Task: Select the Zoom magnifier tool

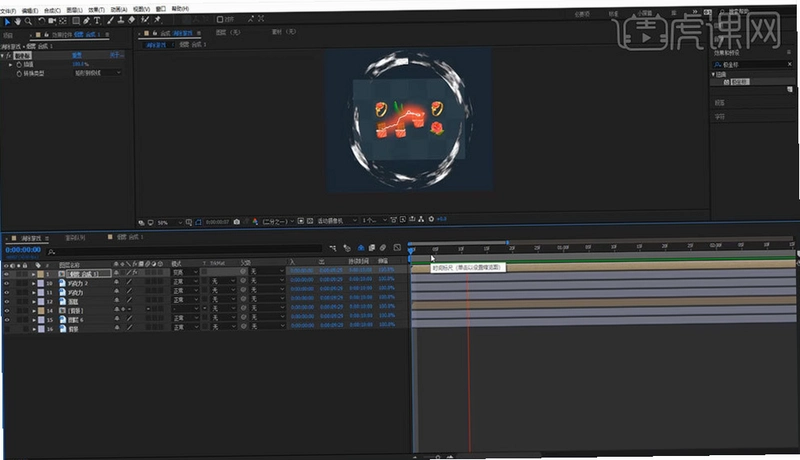Action: (x=29, y=21)
